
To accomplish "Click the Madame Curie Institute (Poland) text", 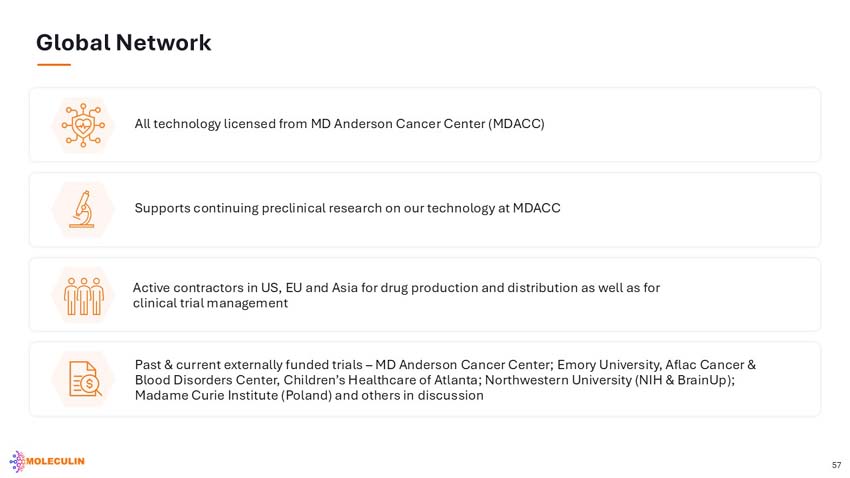I will tap(233, 395).
